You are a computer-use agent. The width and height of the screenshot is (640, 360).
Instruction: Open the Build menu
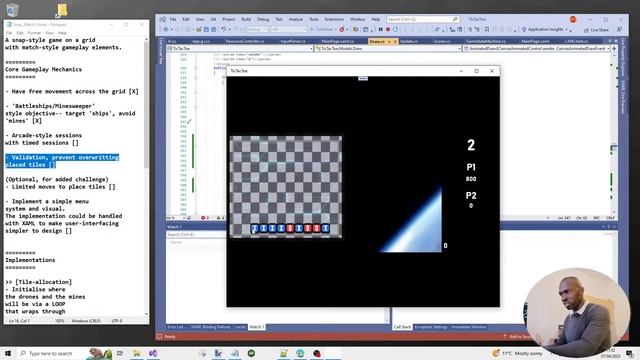(x=246, y=19)
